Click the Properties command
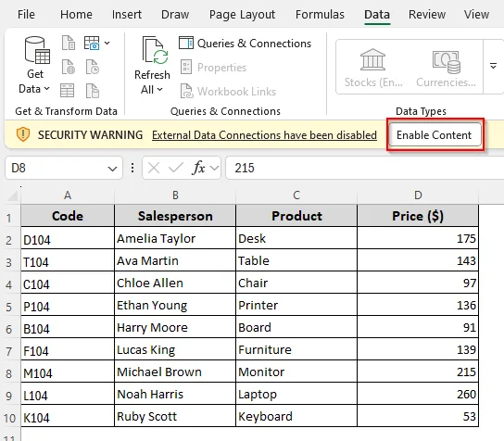The image size is (504, 441). coord(213,68)
